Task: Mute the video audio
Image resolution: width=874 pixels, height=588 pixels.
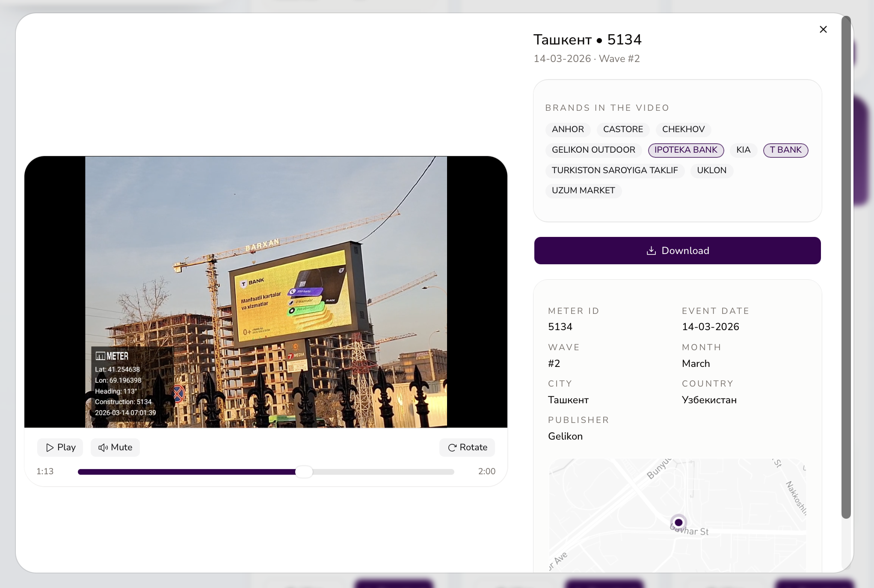Action: coord(115,447)
